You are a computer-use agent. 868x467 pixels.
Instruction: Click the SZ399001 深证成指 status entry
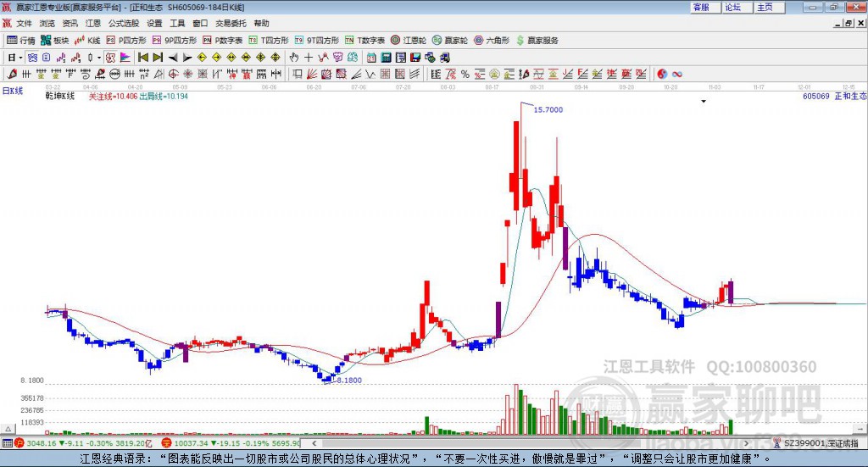[816, 443]
